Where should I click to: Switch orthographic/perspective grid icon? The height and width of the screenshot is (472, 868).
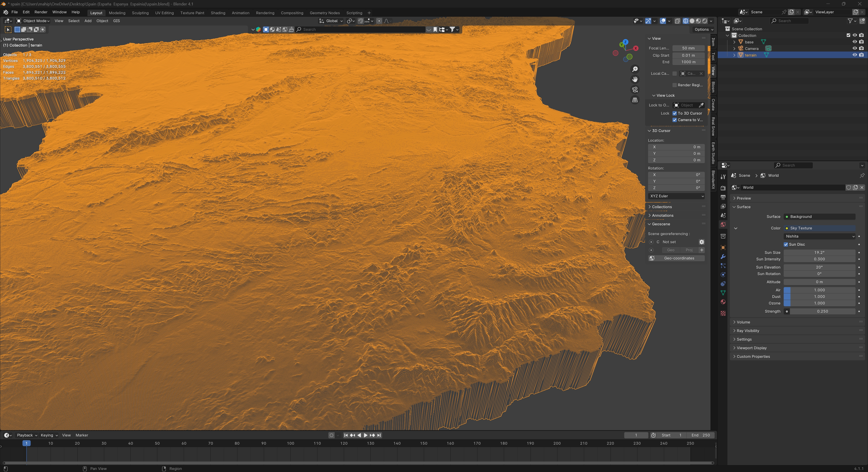tap(635, 100)
